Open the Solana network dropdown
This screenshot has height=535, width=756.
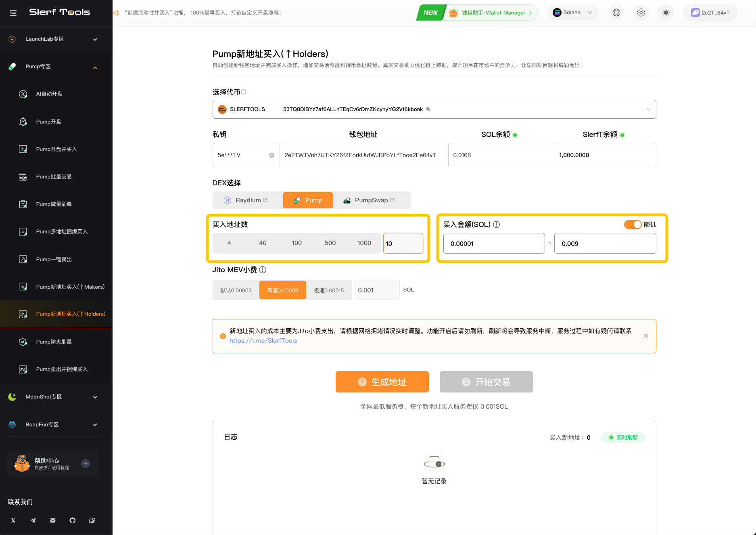coord(572,13)
